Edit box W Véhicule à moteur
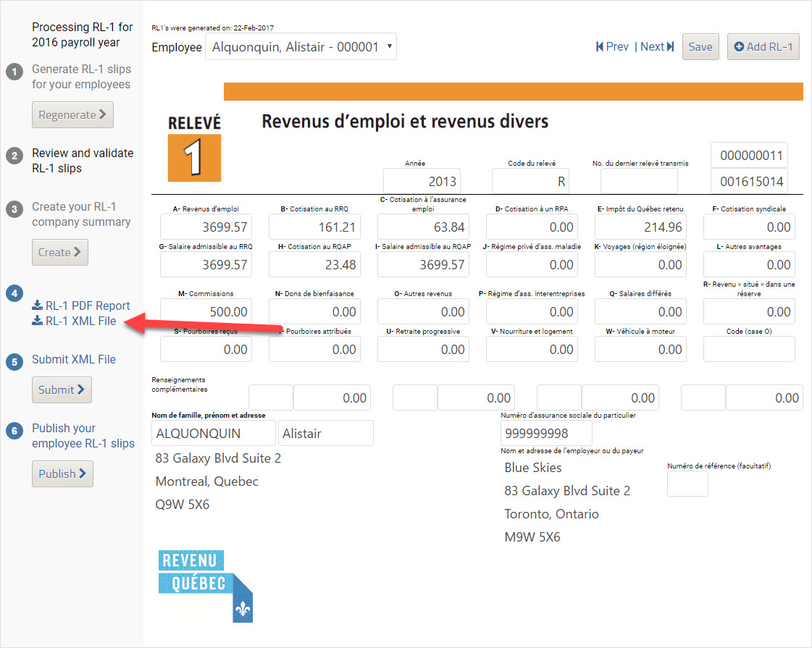Image resolution: width=812 pixels, height=648 pixels. [x=640, y=350]
